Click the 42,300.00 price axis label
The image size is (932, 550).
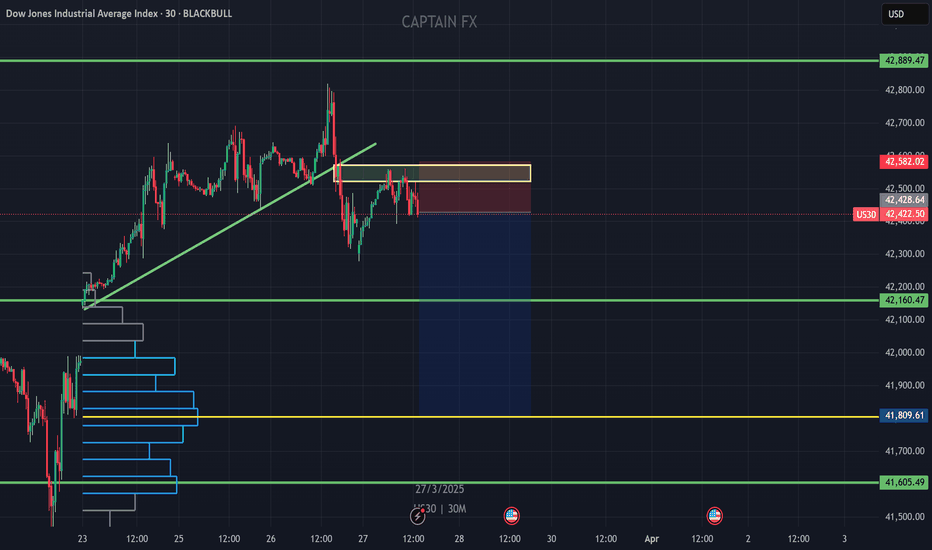[904, 254]
